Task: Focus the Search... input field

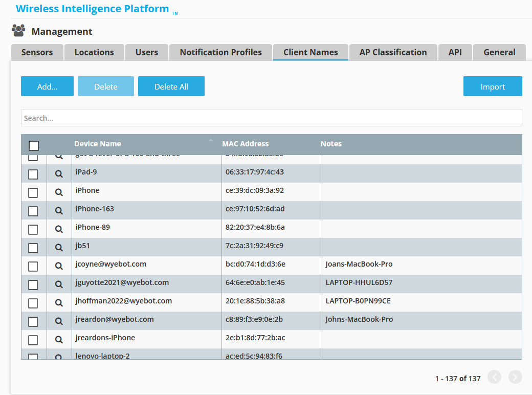Action: point(272,118)
